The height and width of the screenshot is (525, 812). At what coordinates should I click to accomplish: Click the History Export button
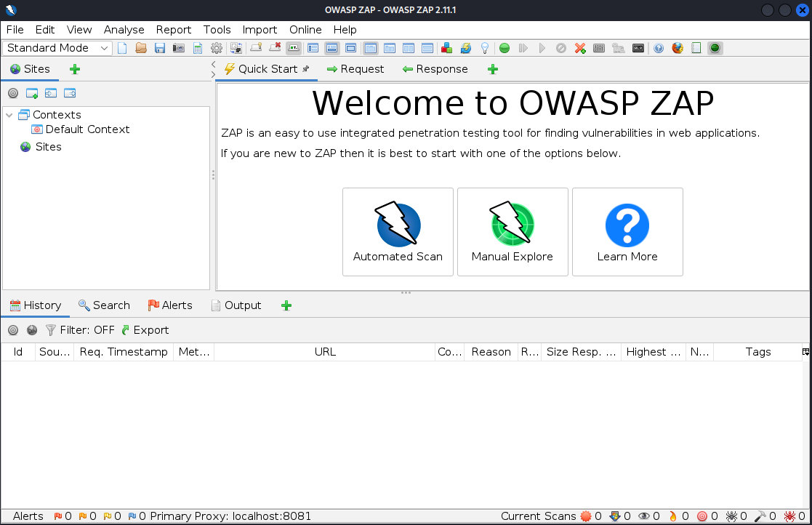(145, 330)
